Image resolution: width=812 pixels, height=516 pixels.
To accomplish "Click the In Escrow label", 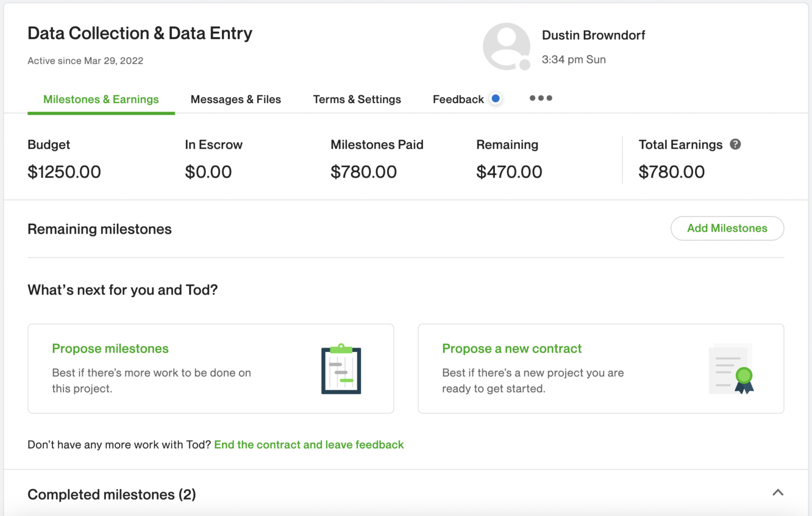I will [214, 144].
